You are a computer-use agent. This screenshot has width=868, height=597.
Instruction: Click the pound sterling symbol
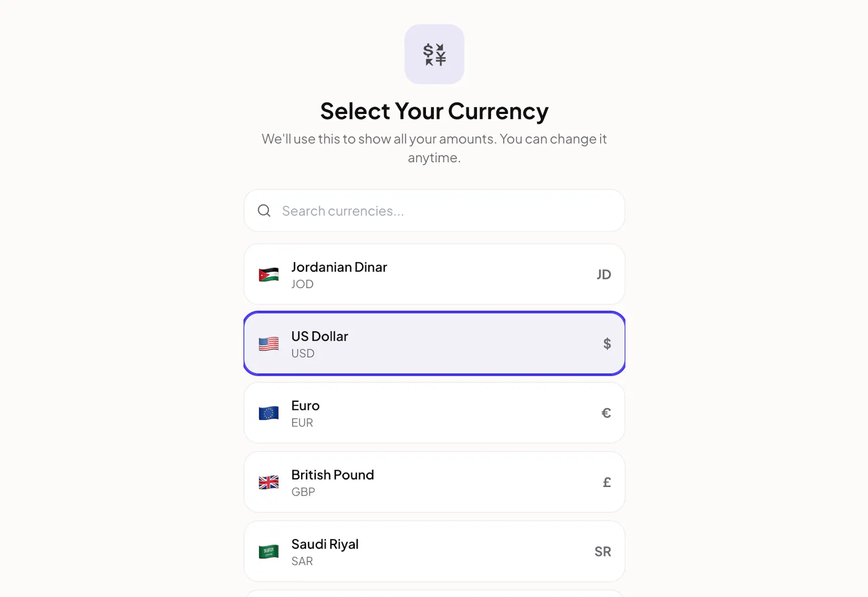point(607,482)
